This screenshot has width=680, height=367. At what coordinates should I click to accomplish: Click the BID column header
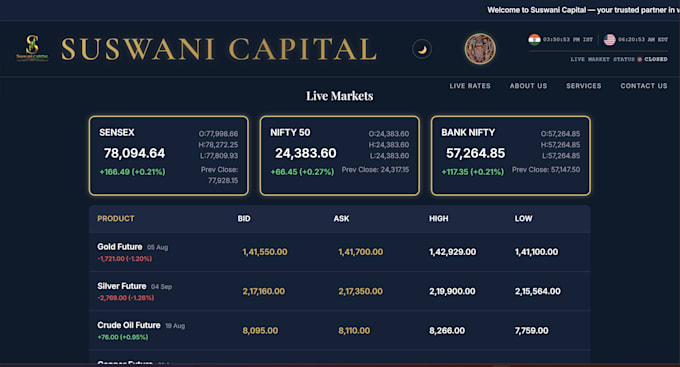pos(244,219)
